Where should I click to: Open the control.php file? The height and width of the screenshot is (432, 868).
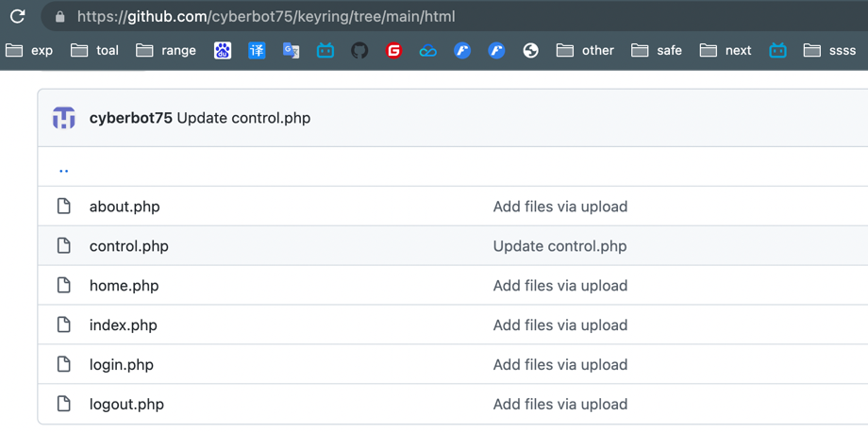pos(128,246)
